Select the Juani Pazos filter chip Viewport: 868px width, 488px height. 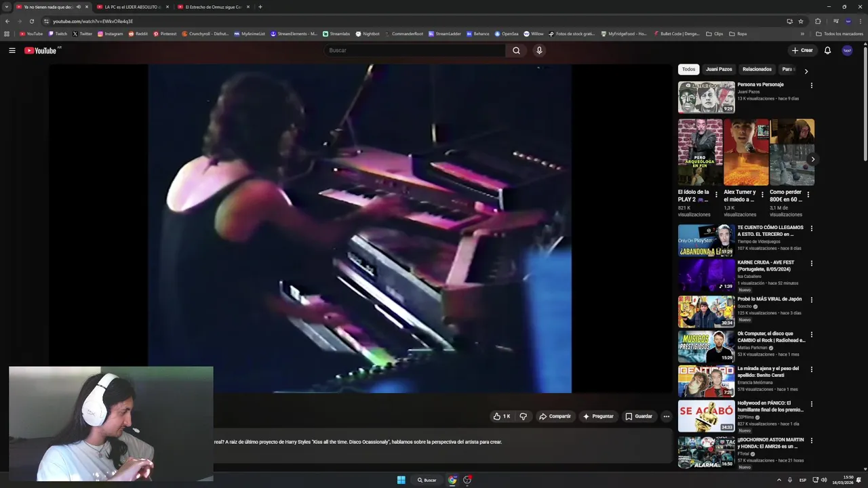(x=719, y=69)
